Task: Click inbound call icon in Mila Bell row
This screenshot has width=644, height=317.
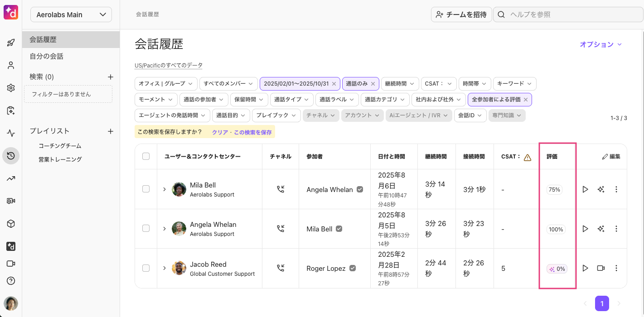Action: tap(281, 189)
